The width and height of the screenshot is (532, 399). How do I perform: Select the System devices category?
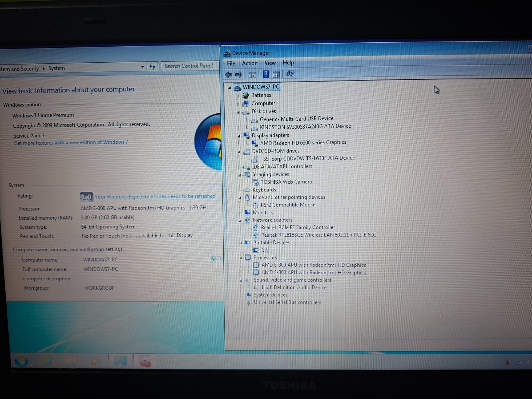pyautogui.click(x=270, y=295)
